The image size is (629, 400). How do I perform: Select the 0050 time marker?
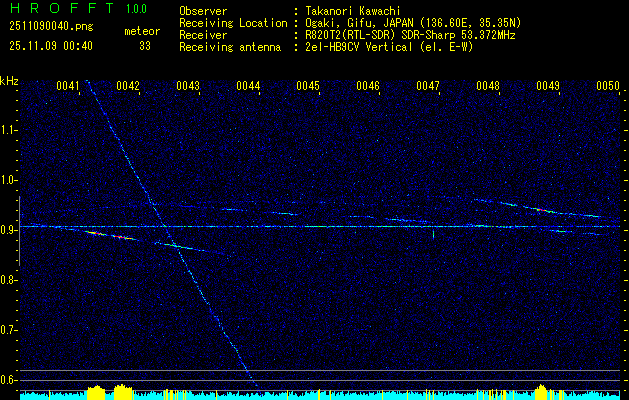click(608, 87)
